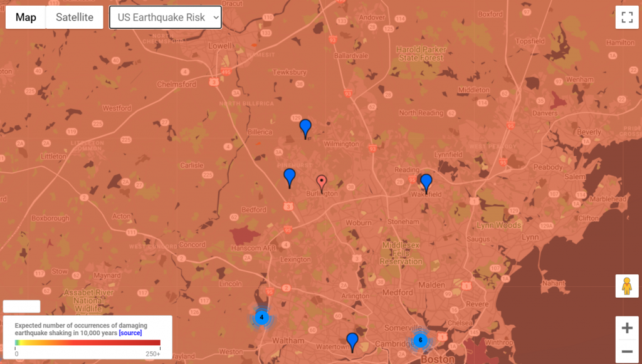The height and width of the screenshot is (364, 642).
Task: Zoom in with the plus button
Action: click(626, 328)
